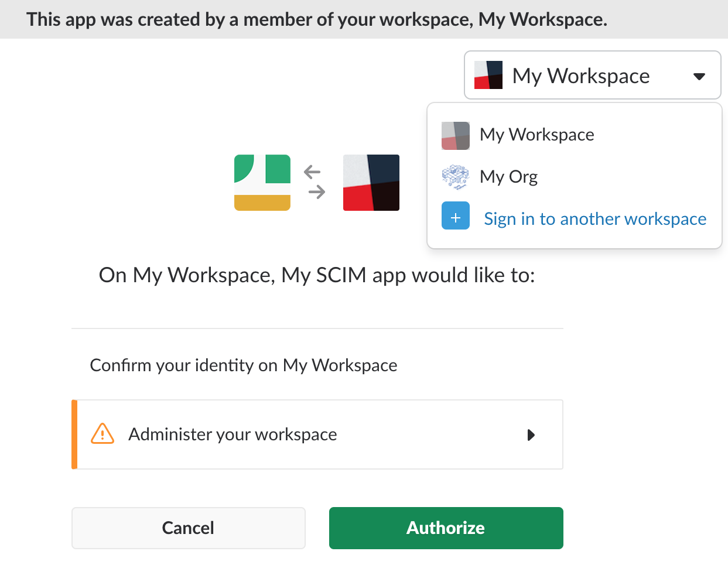The width and height of the screenshot is (728, 582).
Task: Click the dropdown caret next to My Workspace
Action: [x=698, y=75]
